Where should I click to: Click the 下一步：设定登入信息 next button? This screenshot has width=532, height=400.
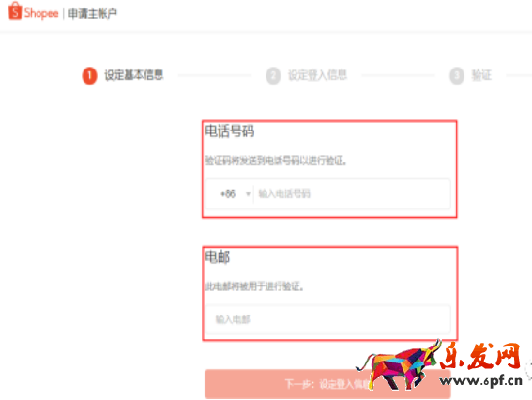pyautogui.click(x=327, y=384)
